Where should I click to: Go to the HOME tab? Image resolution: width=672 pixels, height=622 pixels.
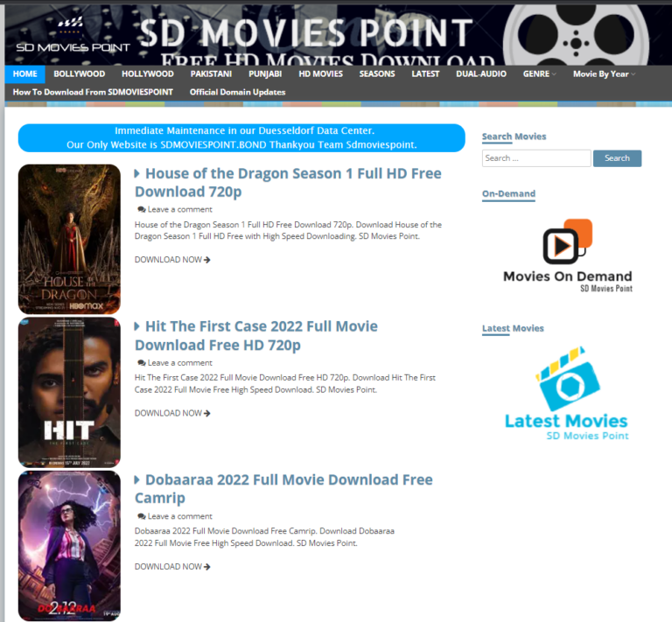(24, 74)
